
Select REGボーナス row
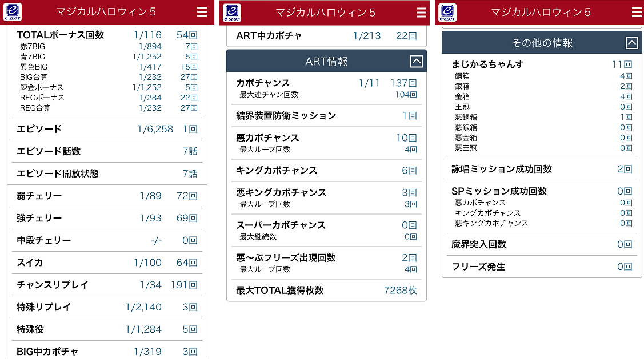(107, 98)
